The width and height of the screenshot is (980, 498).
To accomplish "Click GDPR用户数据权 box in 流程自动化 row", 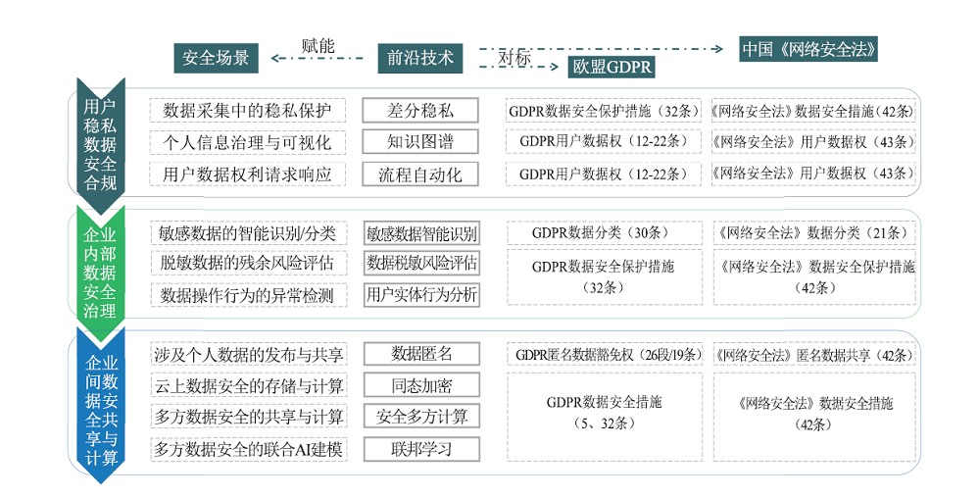I will [604, 174].
